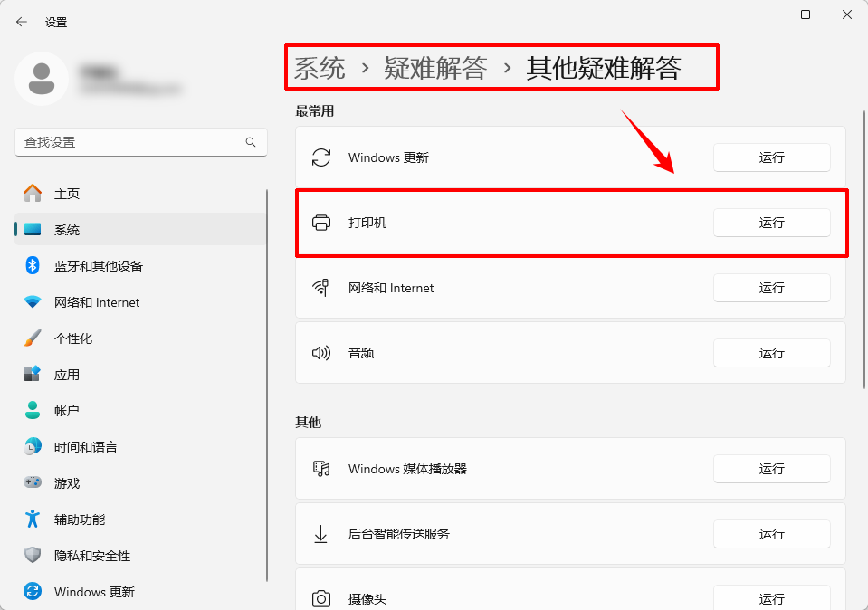This screenshot has height=610, width=868.
Task: Run the 网络和 Internet troubleshooter
Action: click(772, 288)
